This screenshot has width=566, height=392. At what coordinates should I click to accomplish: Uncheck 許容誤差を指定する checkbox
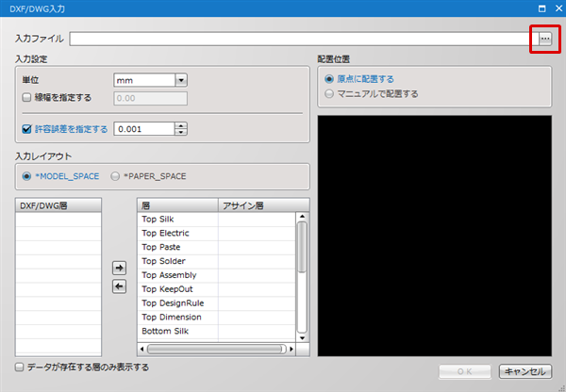(x=26, y=129)
